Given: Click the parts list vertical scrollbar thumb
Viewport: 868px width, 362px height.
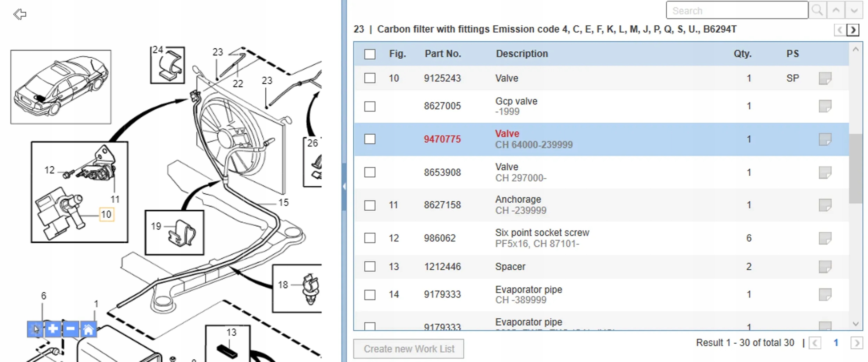Looking at the screenshot, I should [x=856, y=168].
